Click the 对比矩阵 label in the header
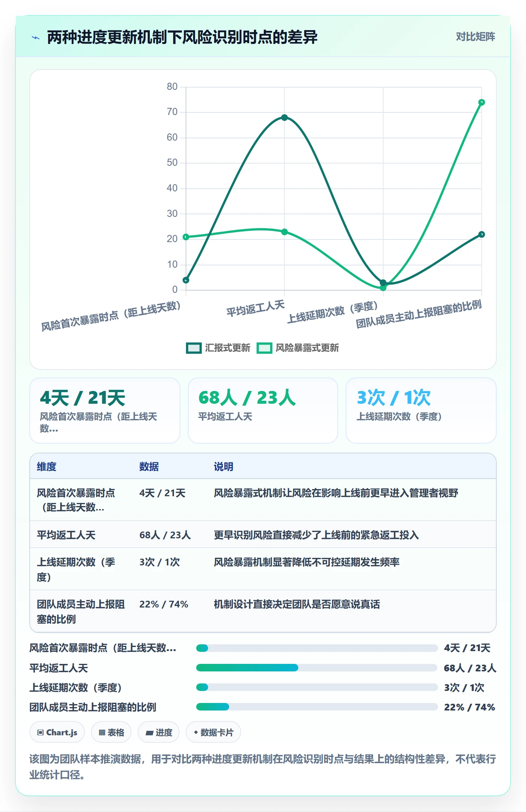Image resolution: width=526 pixels, height=812 pixels. pos(475,37)
